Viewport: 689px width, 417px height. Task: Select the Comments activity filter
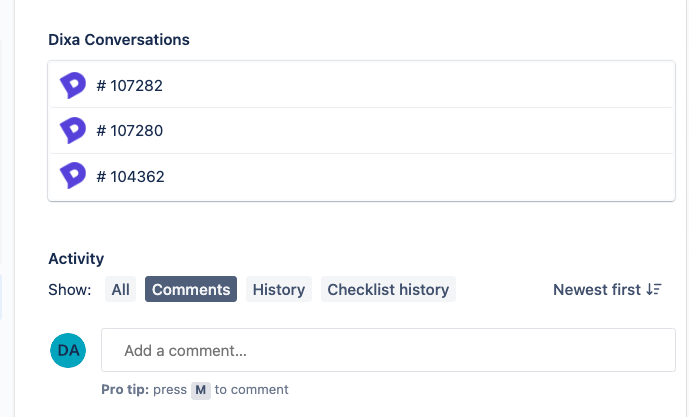191,290
